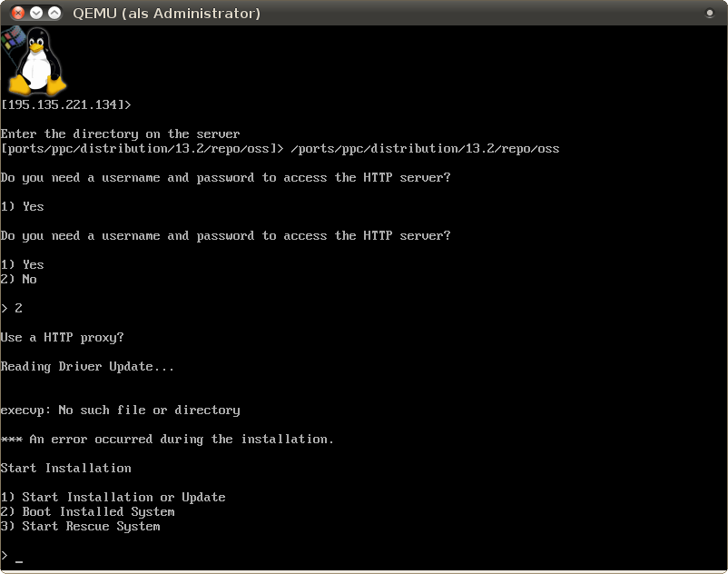Image resolution: width=728 pixels, height=574 pixels.
Task: Click the round dot button in title bar
Action: 710,13
